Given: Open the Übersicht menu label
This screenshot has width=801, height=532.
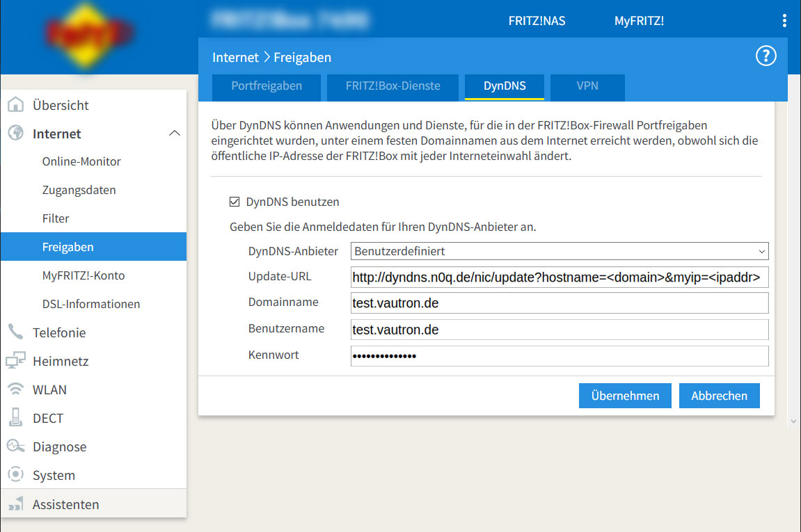Looking at the screenshot, I should click(61, 105).
